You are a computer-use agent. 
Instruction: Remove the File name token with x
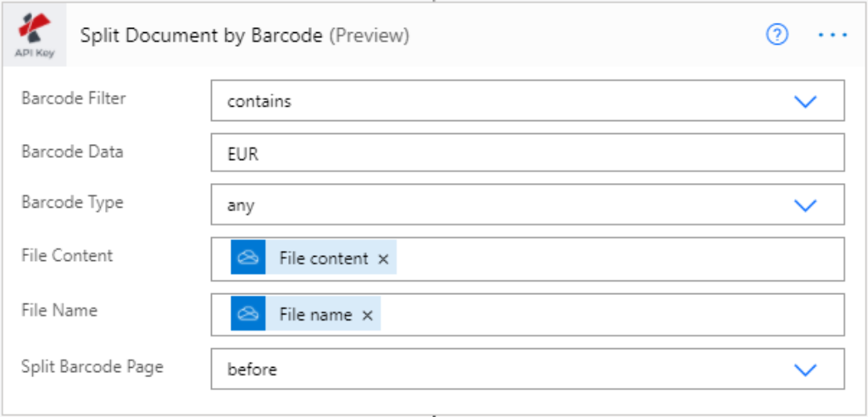(368, 315)
